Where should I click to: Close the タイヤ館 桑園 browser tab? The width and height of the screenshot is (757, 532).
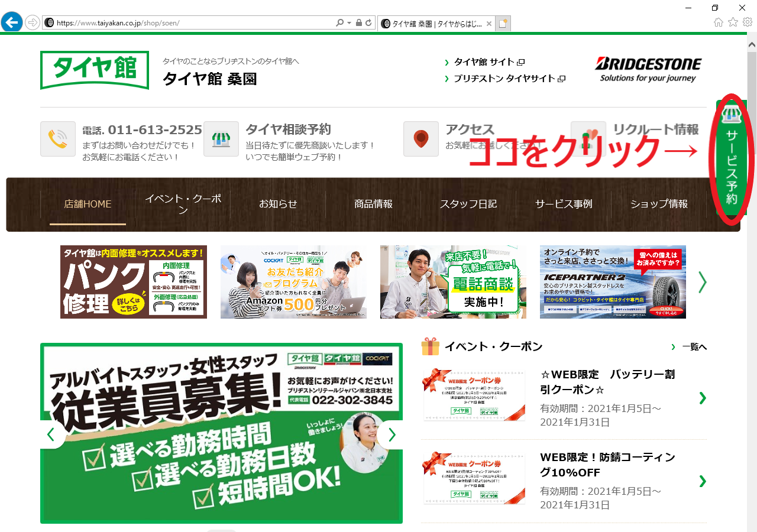tap(489, 24)
